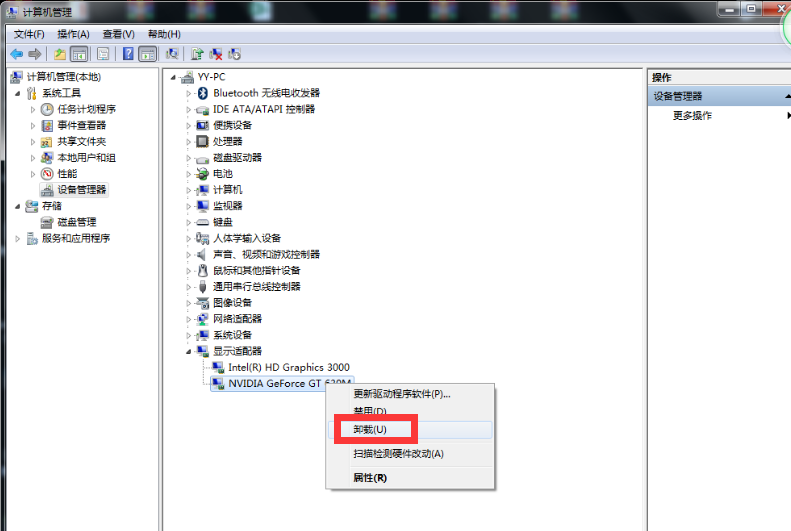The image size is (791, 531).
Task: Click the Scan for hardware changes toolbar icon
Action: pyautogui.click(x=173, y=54)
